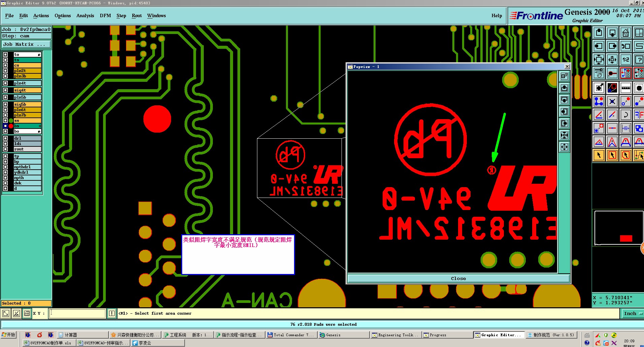Select the rectangle area selection arrow tool
The width and height of the screenshot is (644, 347).
pos(612,155)
